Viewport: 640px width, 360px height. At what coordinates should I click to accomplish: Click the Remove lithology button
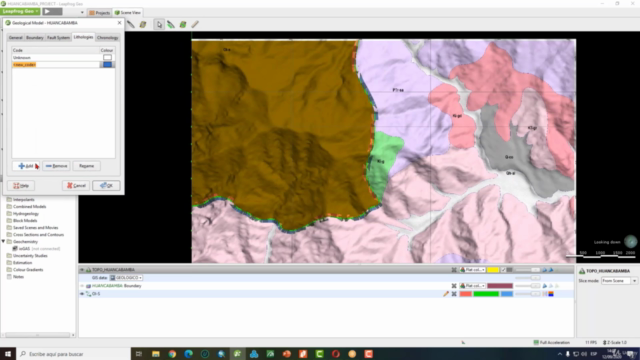56,166
